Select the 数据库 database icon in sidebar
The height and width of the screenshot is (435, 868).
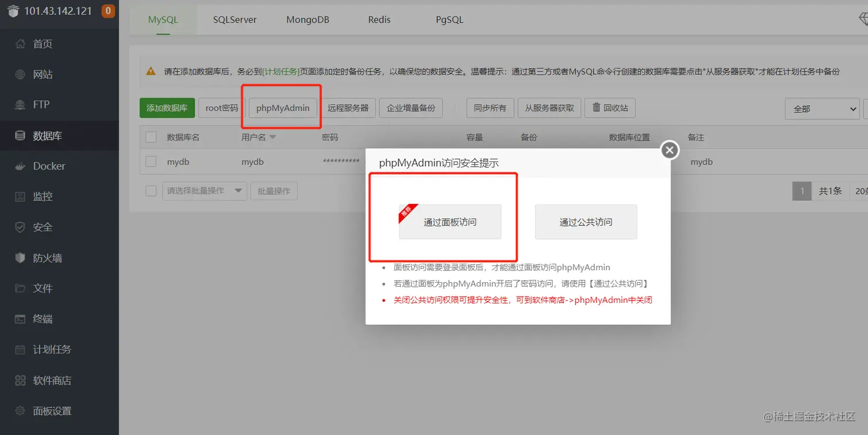click(x=20, y=136)
